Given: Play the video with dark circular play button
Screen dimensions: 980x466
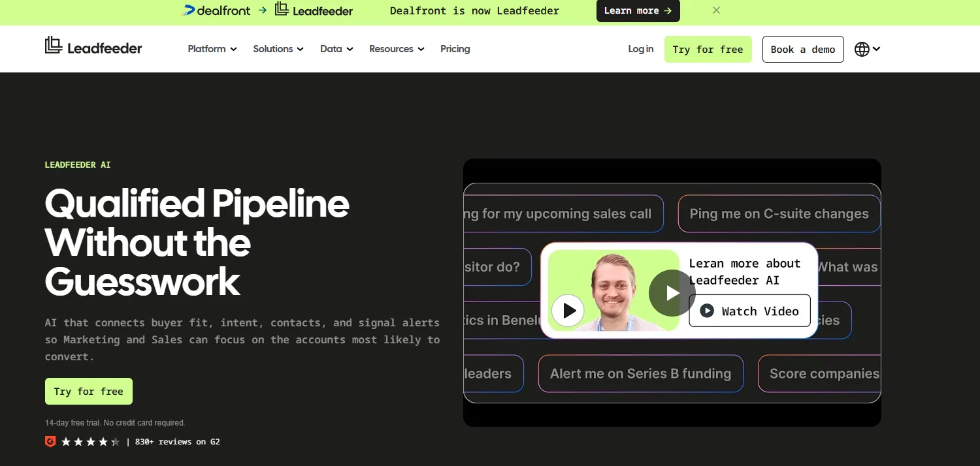Looking at the screenshot, I should click(x=672, y=293).
